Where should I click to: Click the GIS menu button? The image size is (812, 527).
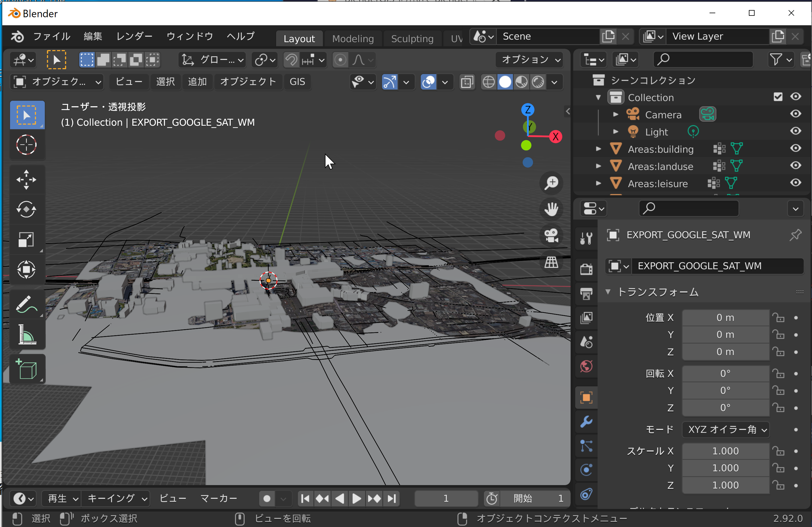(297, 82)
